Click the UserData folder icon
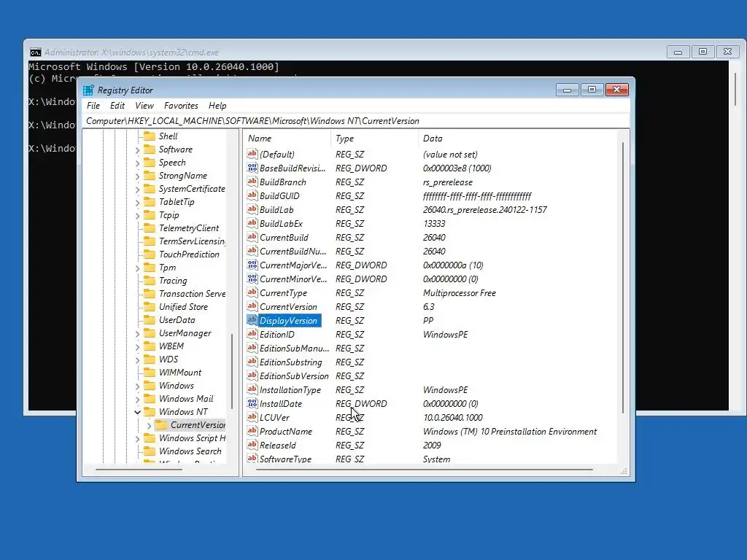Image resolution: width=747 pixels, height=560 pixels. (150, 320)
